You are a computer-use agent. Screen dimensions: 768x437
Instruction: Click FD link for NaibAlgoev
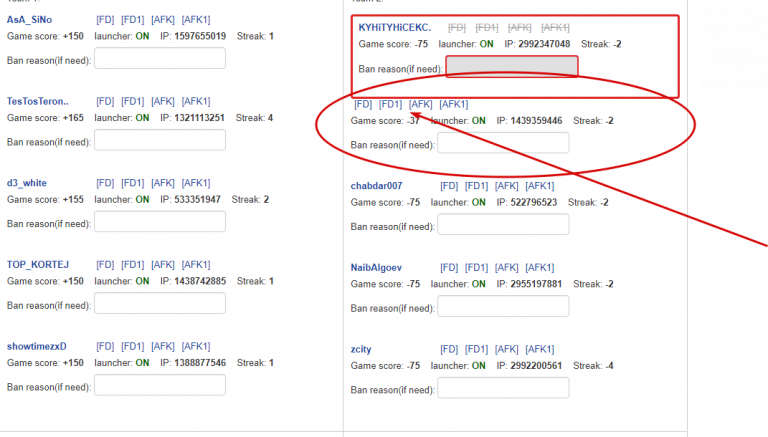click(449, 268)
